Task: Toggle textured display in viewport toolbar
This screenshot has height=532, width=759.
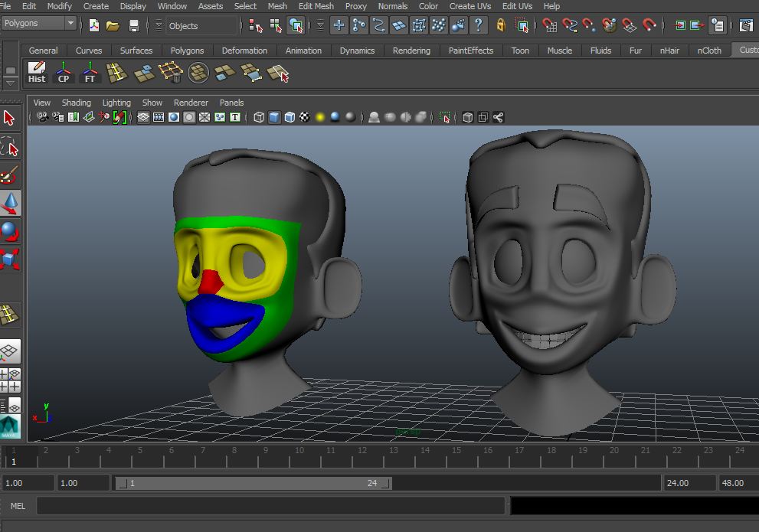Action: pyautogui.click(x=305, y=117)
